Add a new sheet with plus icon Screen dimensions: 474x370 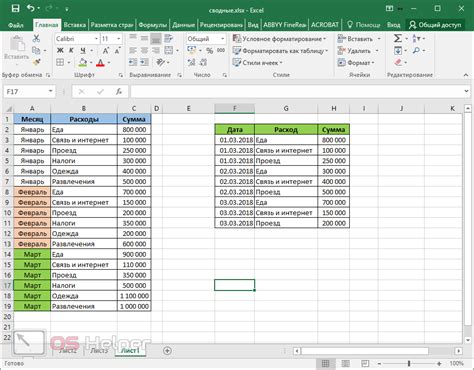[167, 351]
